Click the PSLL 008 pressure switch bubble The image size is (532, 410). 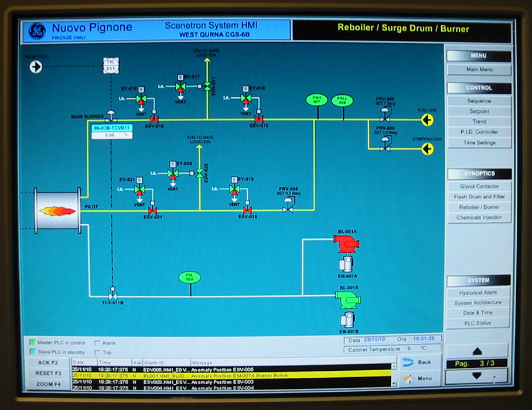click(342, 100)
